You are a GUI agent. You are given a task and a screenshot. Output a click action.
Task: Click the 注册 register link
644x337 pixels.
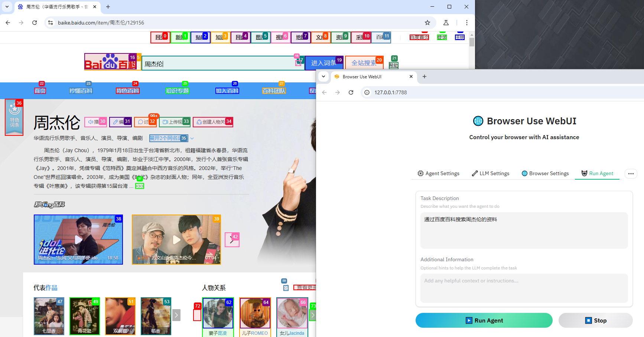(460, 37)
